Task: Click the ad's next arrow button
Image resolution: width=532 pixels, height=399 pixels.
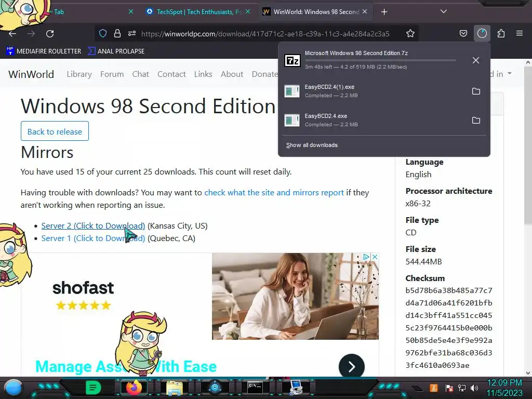Action: tap(352, 366)
